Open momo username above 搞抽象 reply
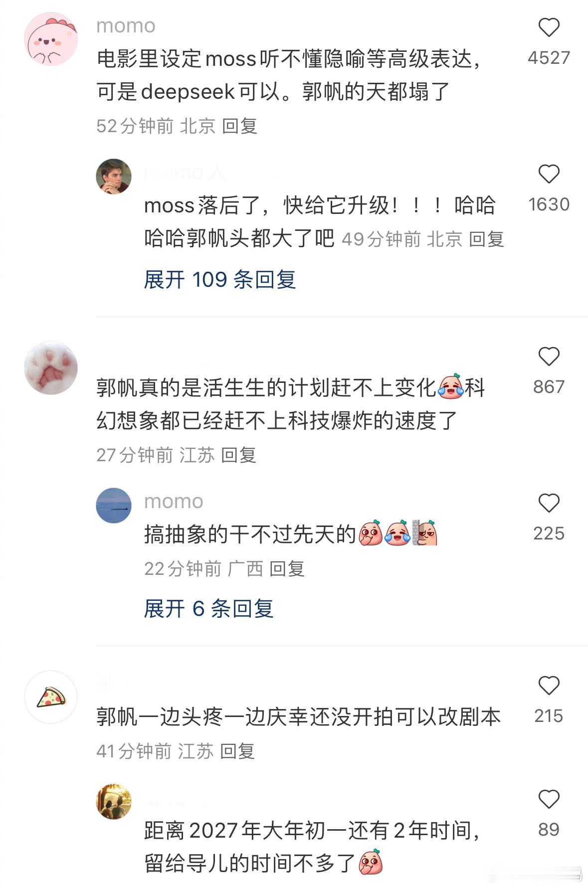Image resolution: width=588 pixels, height=888 pixels. [x=174, y=501]
